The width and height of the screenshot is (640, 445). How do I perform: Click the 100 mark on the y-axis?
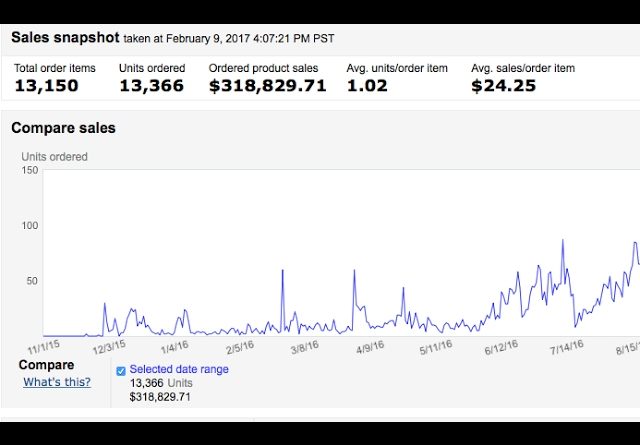(x=29, y=225)
